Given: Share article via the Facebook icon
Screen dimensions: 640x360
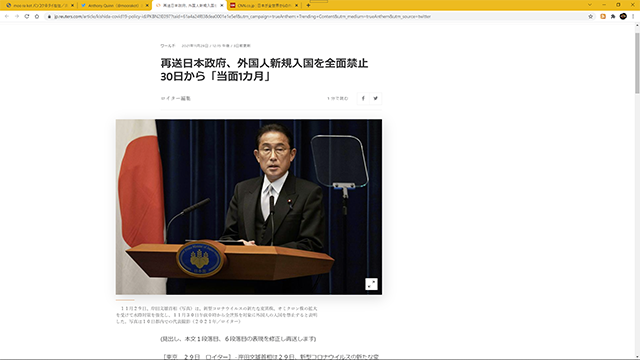Looking at the screenshot, I should (x=363, y=98).
